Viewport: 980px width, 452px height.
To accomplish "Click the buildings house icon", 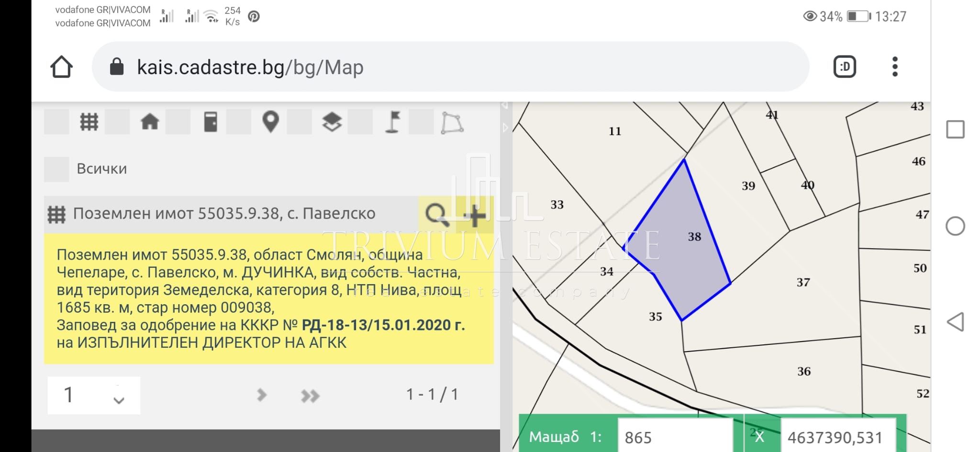I will click(150, 122).
